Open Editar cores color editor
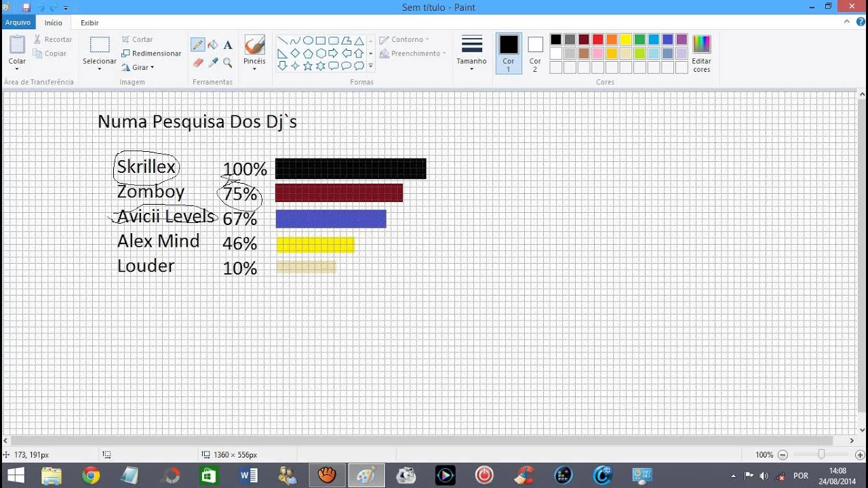The height and width of the screenshot is (488, 868). coord(702,54)
